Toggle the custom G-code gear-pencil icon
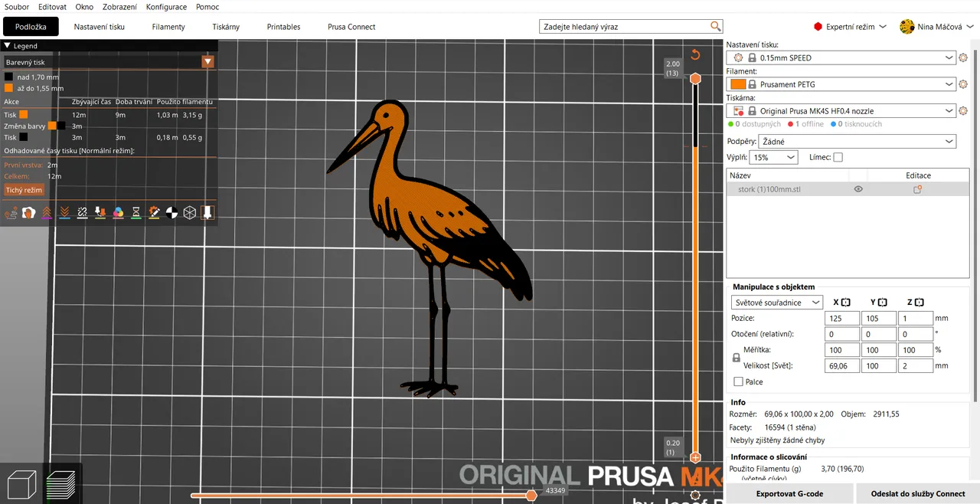This screenshot has height=504, width=980. click(153, 212)
